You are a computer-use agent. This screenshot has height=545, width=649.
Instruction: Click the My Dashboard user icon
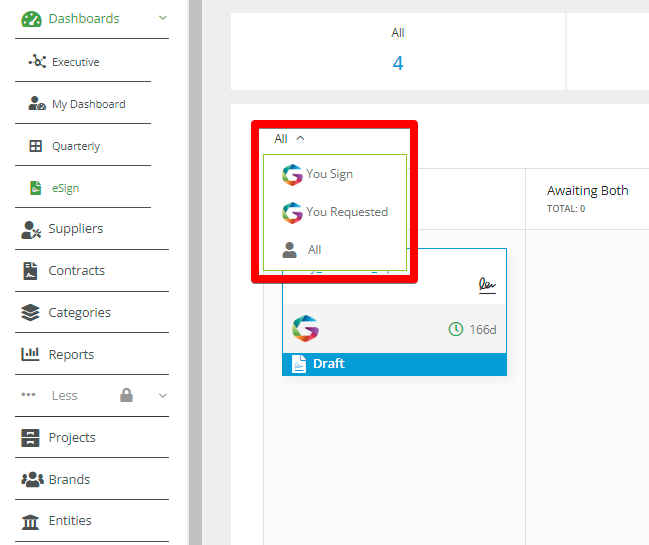[37, 103]
